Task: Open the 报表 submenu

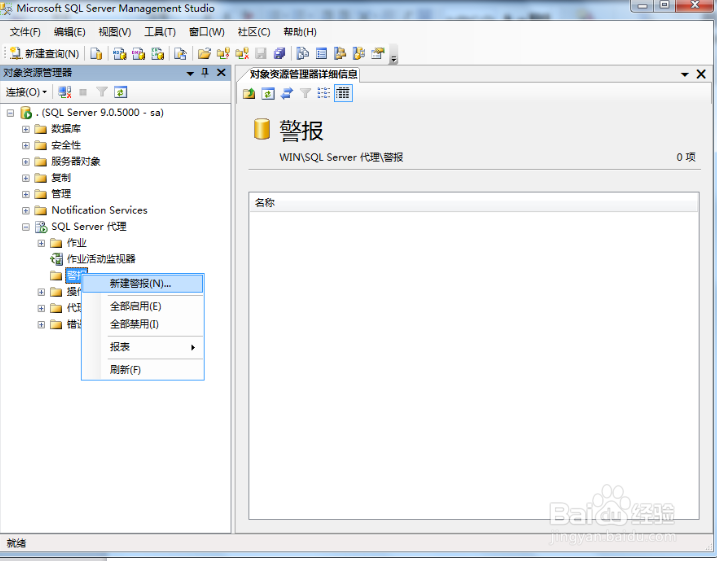Action: [143, 347]
